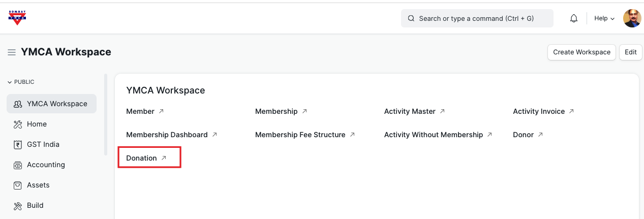The height and width of the screenshot is (219, 644).
Task: Click the GST India rupee icon
Action: tap(18, 144)
